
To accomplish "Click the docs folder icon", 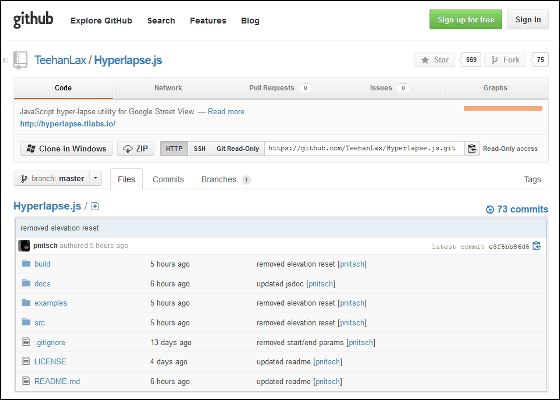I will (26, 283).
